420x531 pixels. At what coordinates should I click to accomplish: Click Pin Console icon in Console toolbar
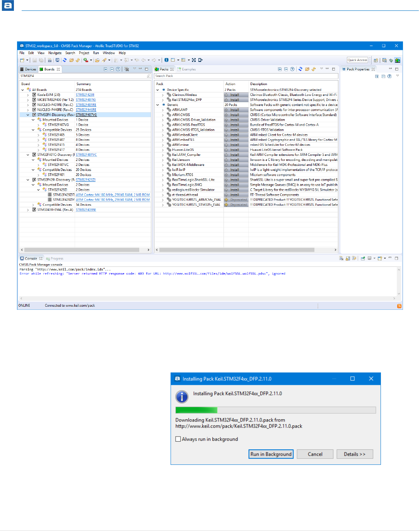(363, 258)
